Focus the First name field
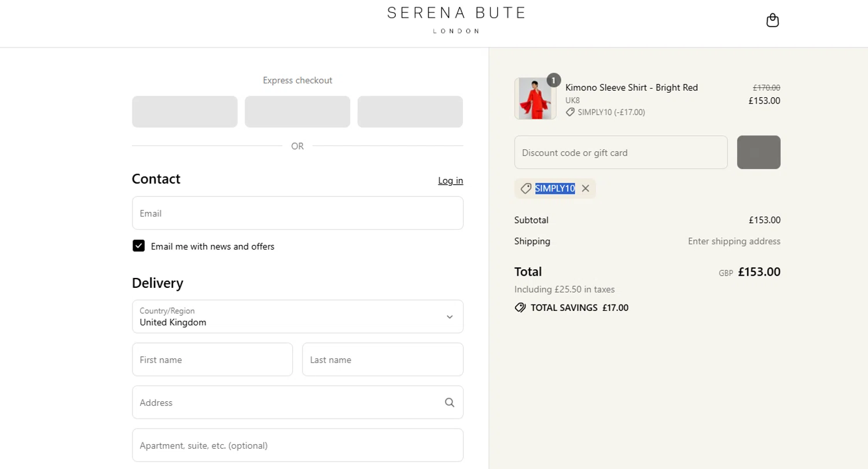 coord(212,360)
